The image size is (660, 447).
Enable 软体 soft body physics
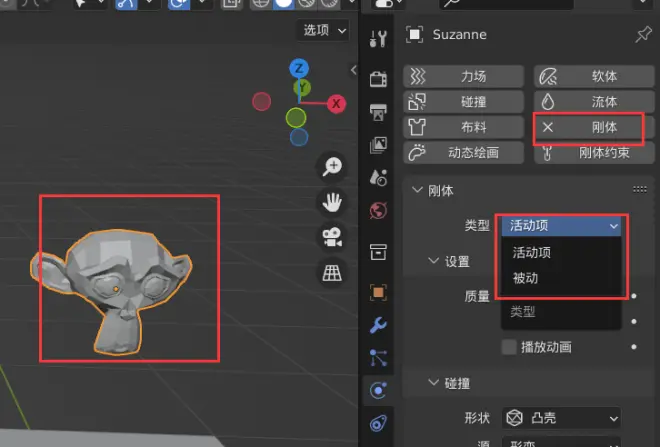click(594, 77)
